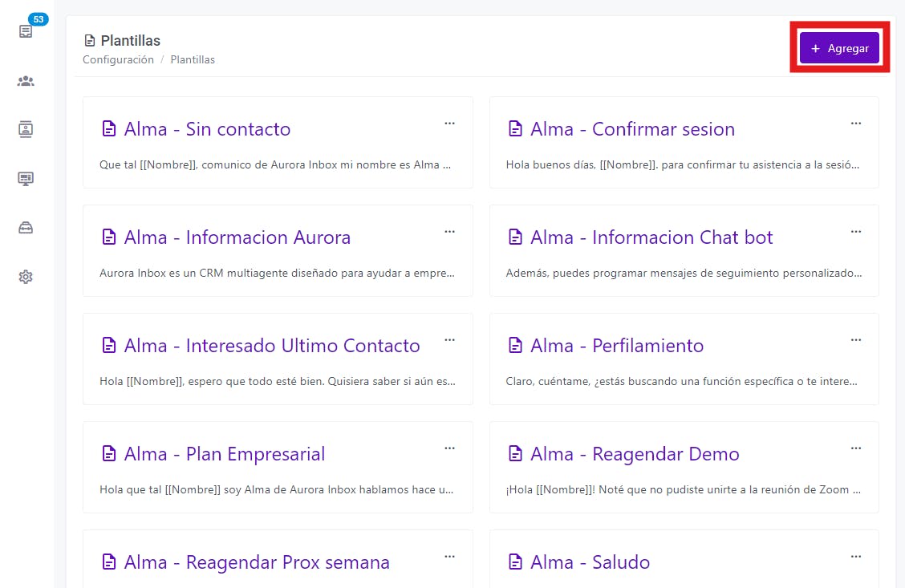Viewport: 905px width, 588px height.
Task: Open Alma - Interesado Ultimo Contacto template
Action: 272,346
